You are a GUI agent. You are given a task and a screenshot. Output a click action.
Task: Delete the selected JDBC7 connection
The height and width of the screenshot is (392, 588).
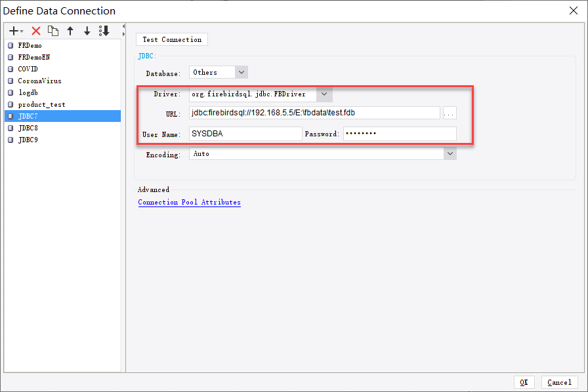pos(36,30)
